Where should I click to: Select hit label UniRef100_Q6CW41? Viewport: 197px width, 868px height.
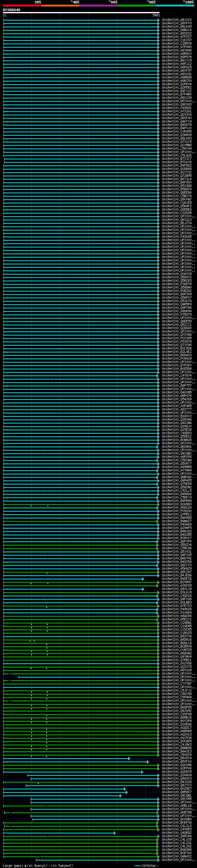pyautogui.click(x=177, y=446)
